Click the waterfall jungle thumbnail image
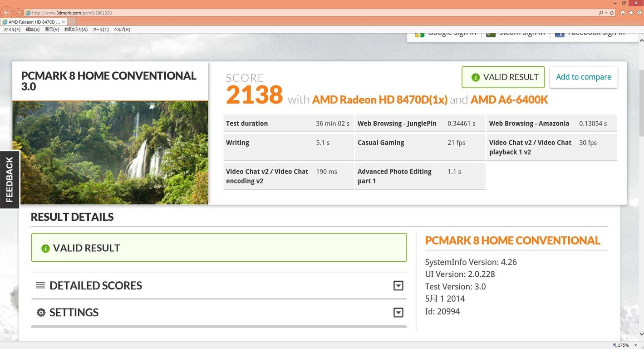644x349 pixels. click(x=110, y=153)
